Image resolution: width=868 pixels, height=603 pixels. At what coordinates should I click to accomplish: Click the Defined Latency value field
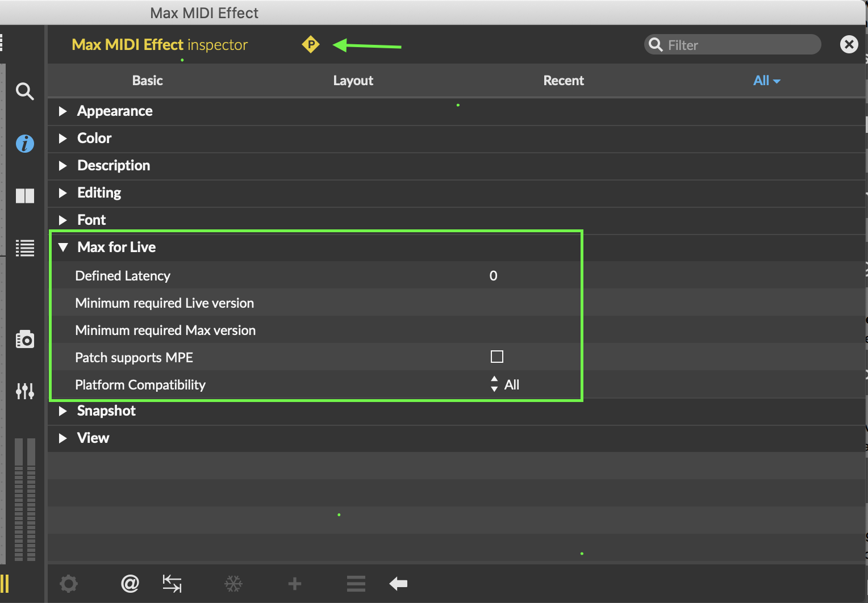point(494,276)
